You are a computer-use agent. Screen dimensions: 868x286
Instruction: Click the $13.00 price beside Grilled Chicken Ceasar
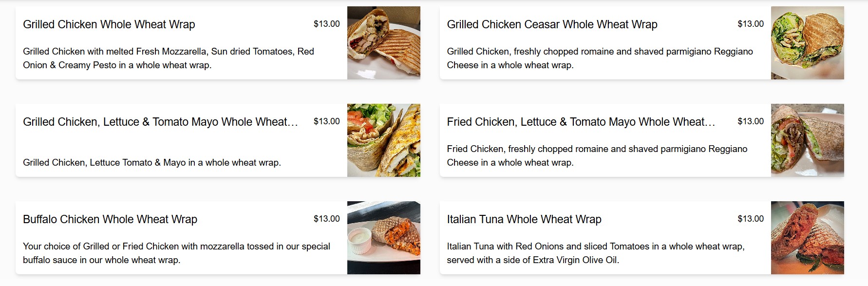coord(751,23)
